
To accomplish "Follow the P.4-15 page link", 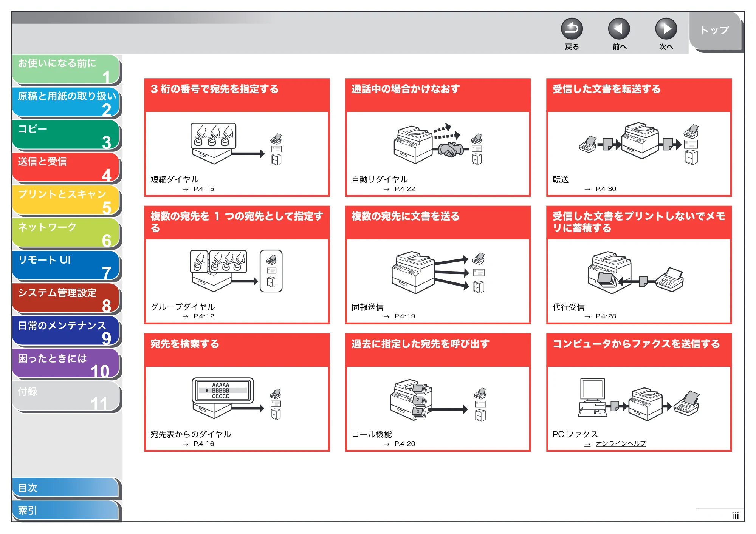I will [x=204, y=189].
